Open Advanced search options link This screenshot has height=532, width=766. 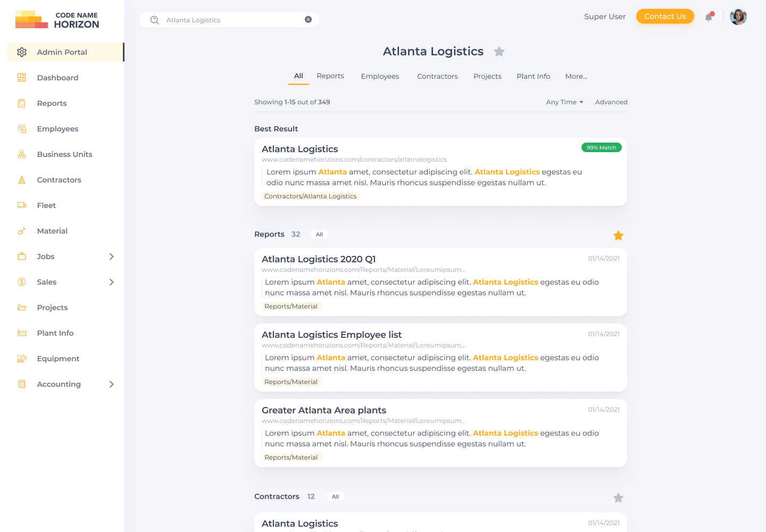(x=611, y=102)
